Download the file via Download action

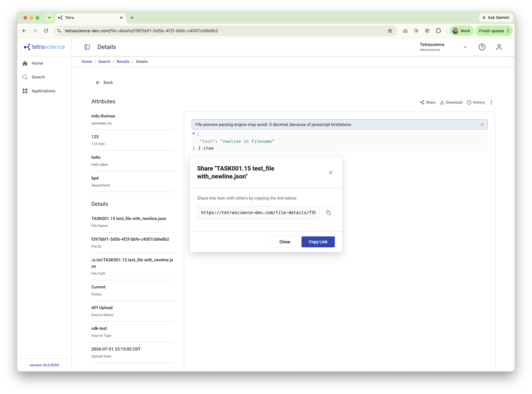[451, 102]
